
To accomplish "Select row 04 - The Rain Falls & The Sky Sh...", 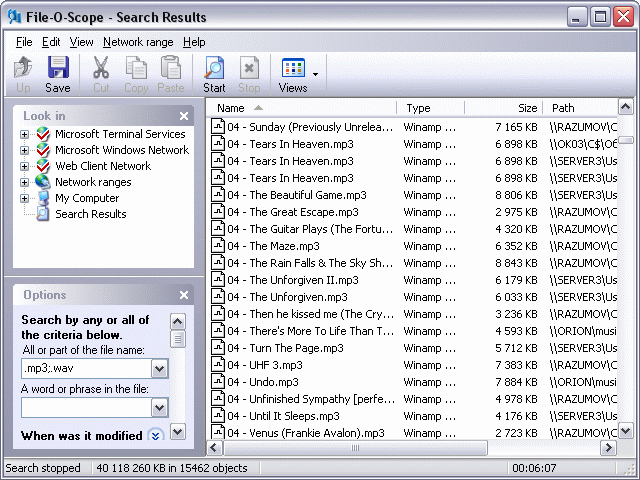I will (x=413, y=263).
